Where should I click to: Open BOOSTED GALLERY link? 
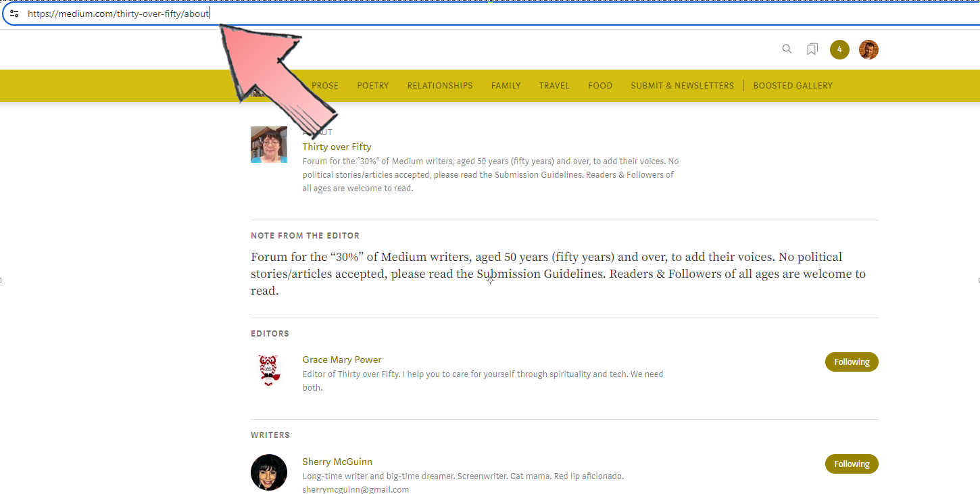tap(793, 86)
